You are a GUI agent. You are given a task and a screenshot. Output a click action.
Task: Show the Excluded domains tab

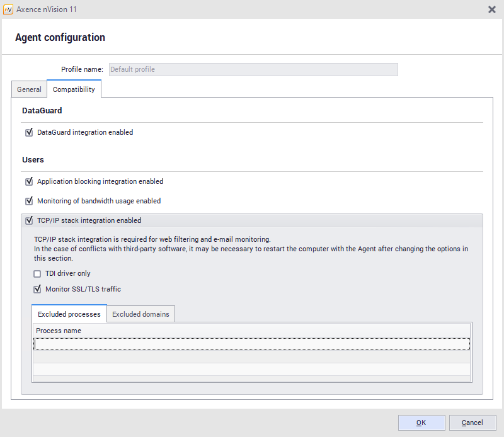click(x=140, y=314)
